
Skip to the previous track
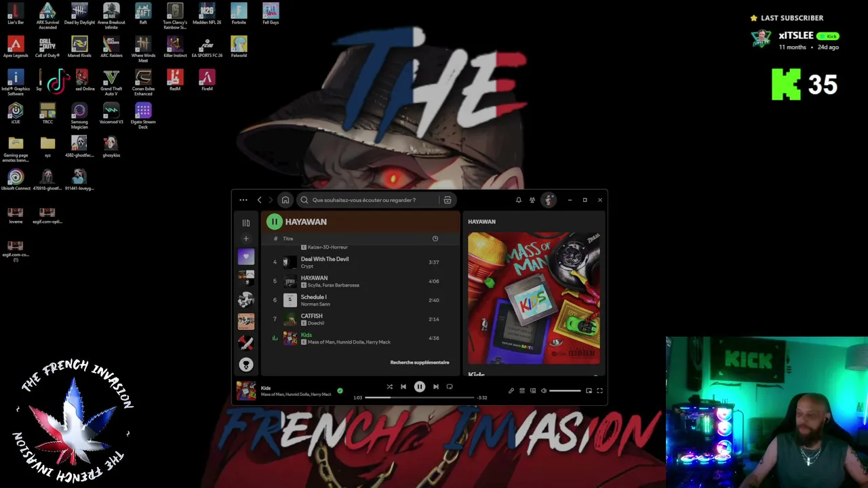[403, 387]
